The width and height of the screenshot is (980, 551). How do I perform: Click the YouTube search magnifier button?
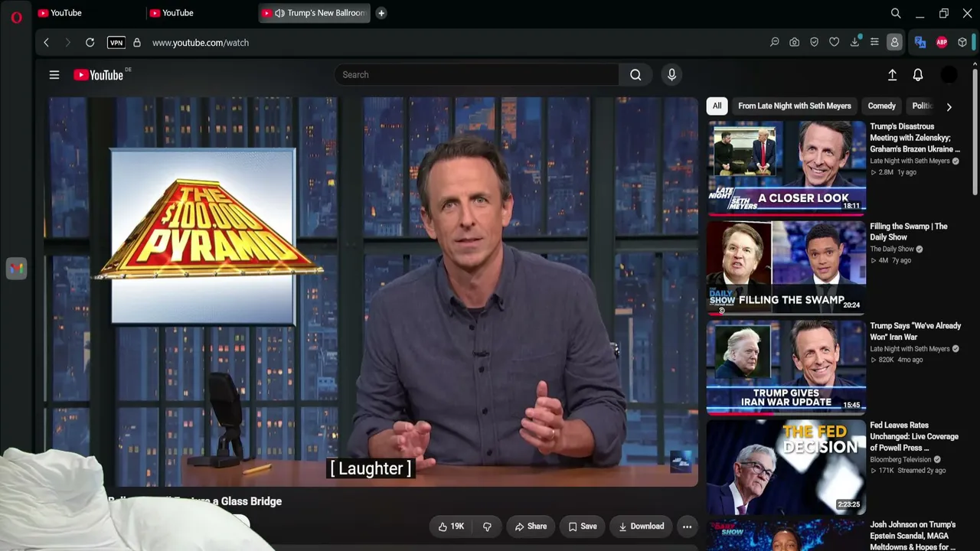click(x=635, y=75)
